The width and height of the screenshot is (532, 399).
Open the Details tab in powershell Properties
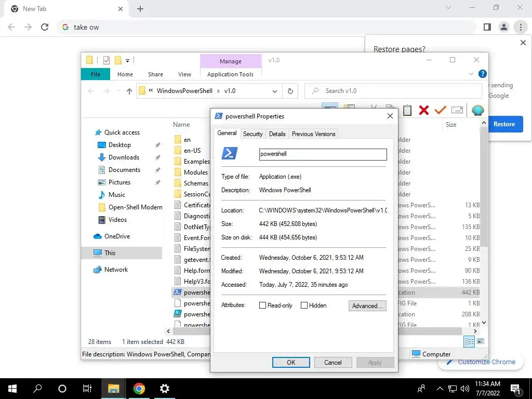click(277, 134)
